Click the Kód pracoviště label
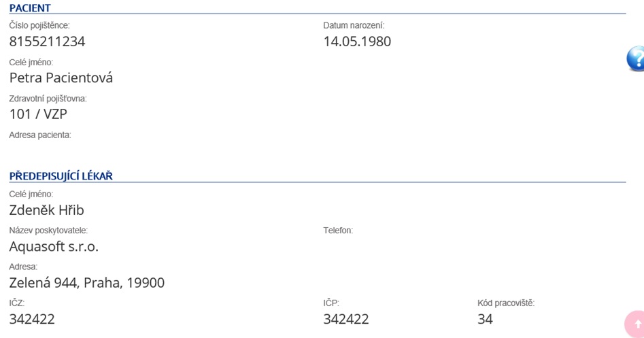 (x=505, y=303)
